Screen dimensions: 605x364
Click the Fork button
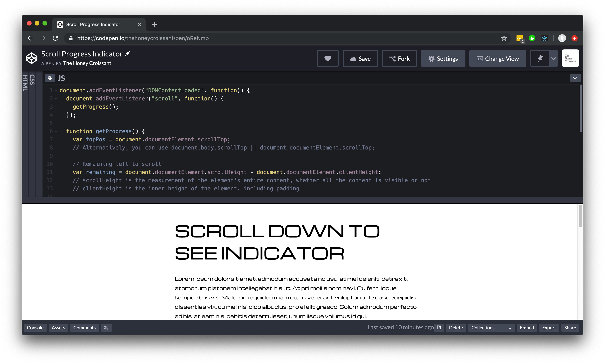pyautogui.click(x=400, y=59)
